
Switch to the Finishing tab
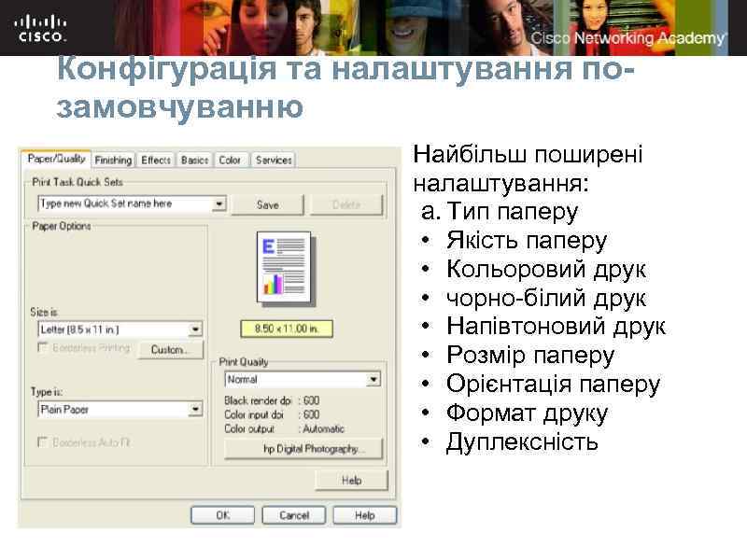click(x=113, y=161)
